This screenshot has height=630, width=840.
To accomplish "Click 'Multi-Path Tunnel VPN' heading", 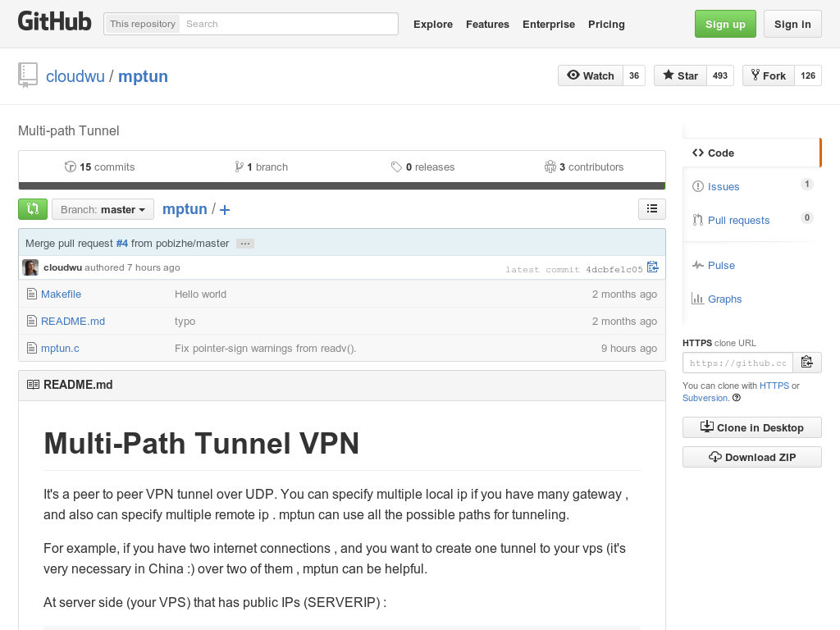I will pyautogui.click(x=202, y=444).
